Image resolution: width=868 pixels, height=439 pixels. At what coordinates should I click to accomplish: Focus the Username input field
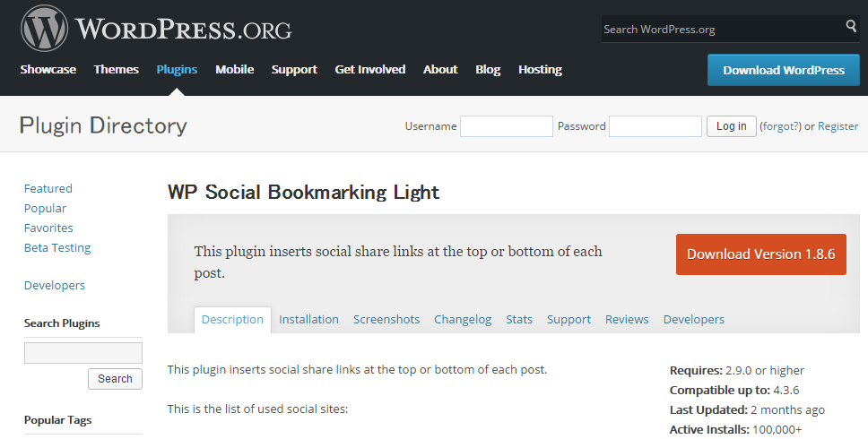tap(506, 126)
